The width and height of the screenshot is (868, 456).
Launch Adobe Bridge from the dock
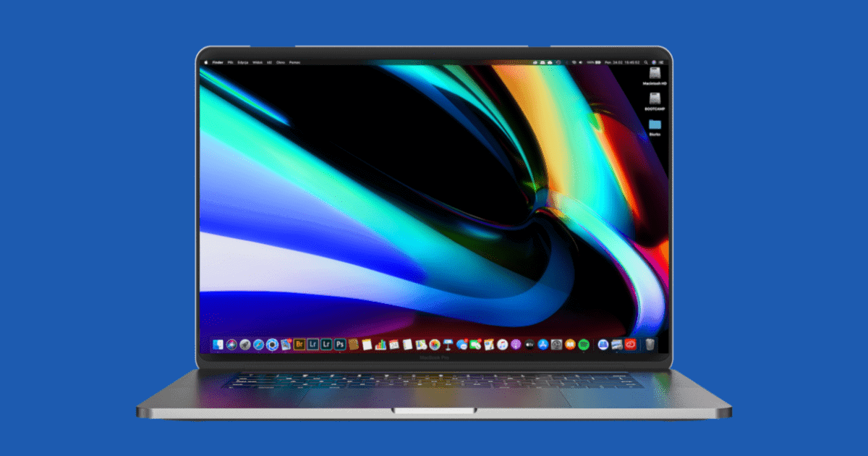pos(299,345)
